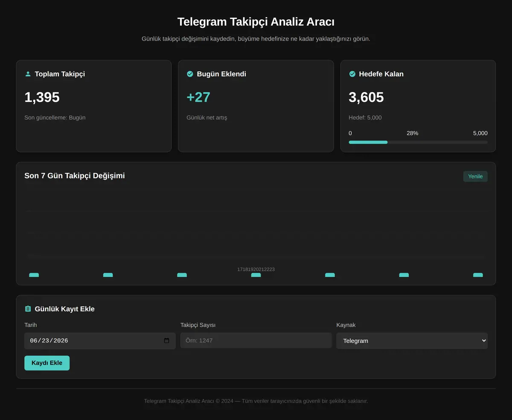
Task: Click the 3,605 remaining value
Action: tap(366, 97)
